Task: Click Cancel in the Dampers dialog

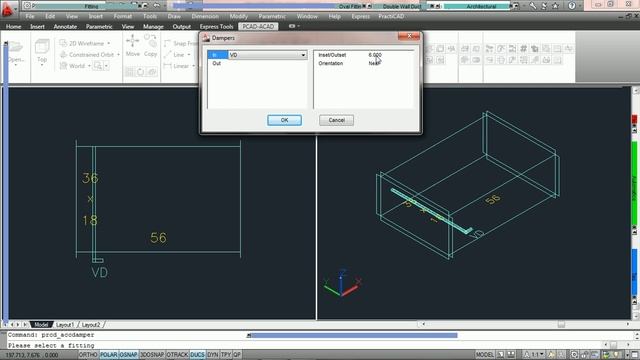Action: tap(336, 120)
